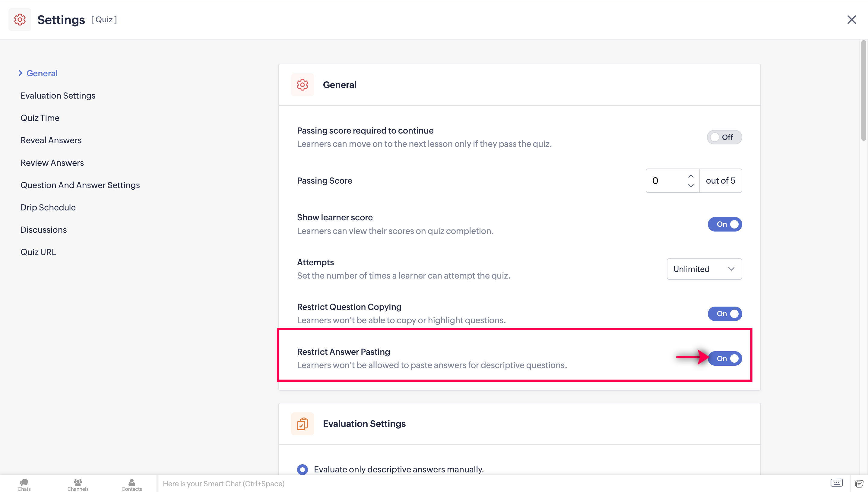Go to Quiz Time settings section

(40, 118)
